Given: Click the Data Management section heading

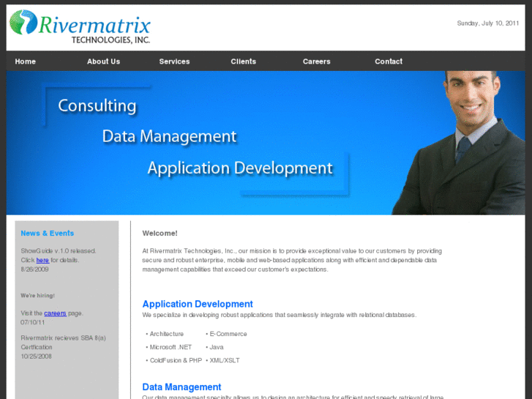Looking at the screenshot, I should click(x=181, y=387).
